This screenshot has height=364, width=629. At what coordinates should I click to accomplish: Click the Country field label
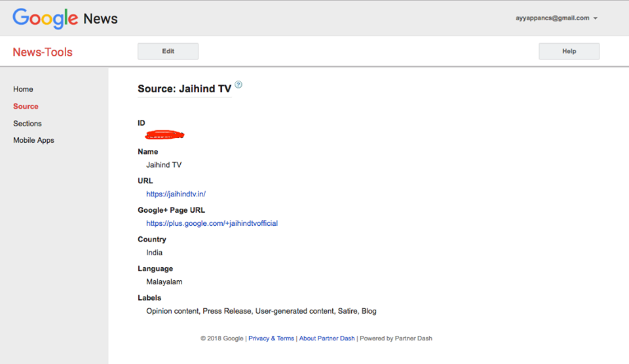tap(151, 240)
